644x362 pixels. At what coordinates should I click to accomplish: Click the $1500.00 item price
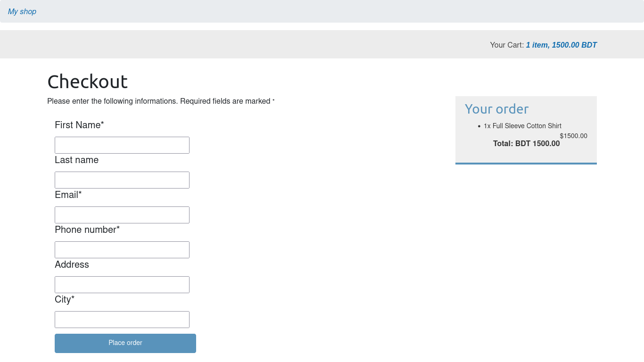click(574, 136)
